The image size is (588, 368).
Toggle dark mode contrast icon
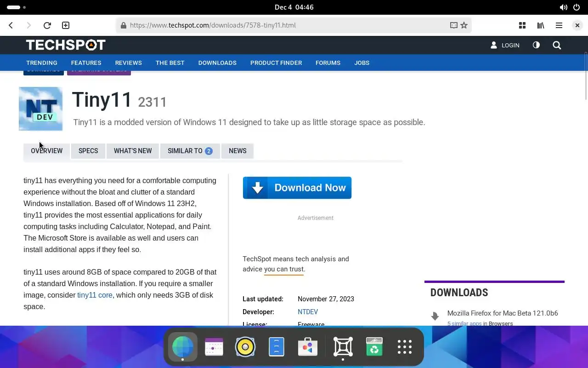536,45
